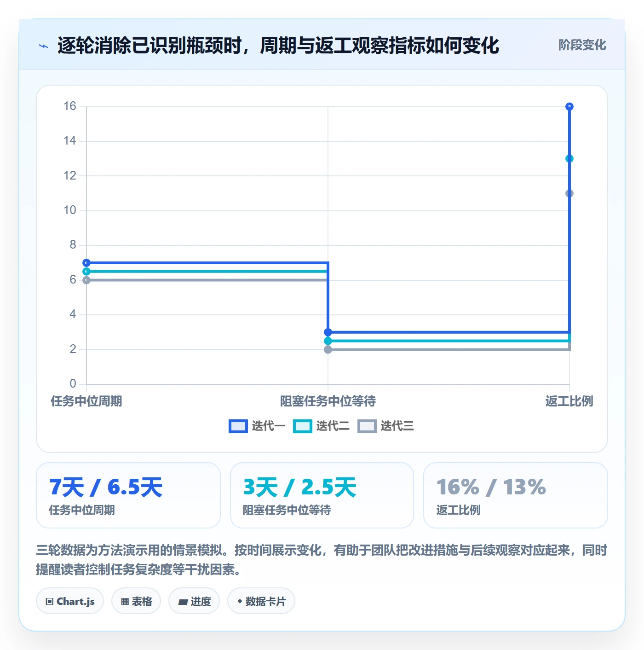Toggle the 迭代一 legend swatch
Screen dimensions: 644x650
[x=238, y=426]
